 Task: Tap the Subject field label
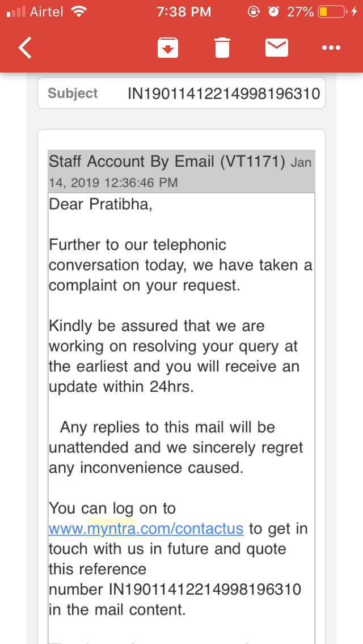click(x=73, y=93)
